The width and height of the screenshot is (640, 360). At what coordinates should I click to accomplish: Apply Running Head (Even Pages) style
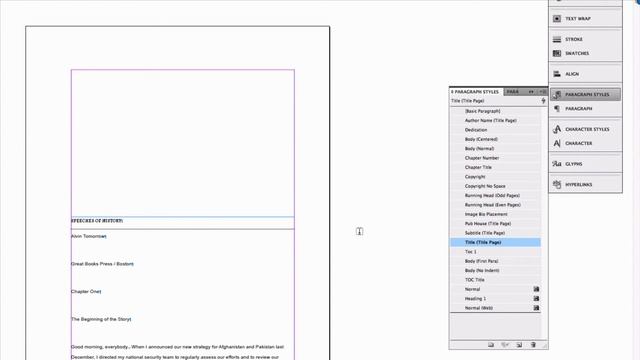point(496,205)
